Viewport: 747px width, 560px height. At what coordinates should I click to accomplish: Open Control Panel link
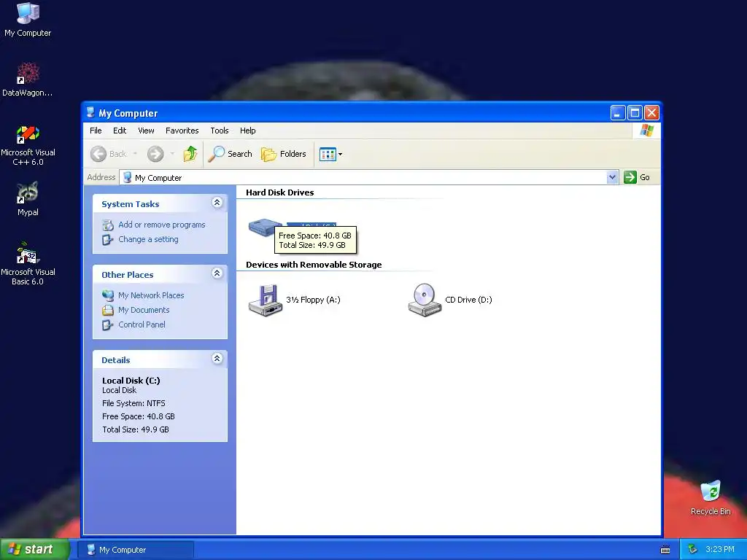tap(142, 324)
